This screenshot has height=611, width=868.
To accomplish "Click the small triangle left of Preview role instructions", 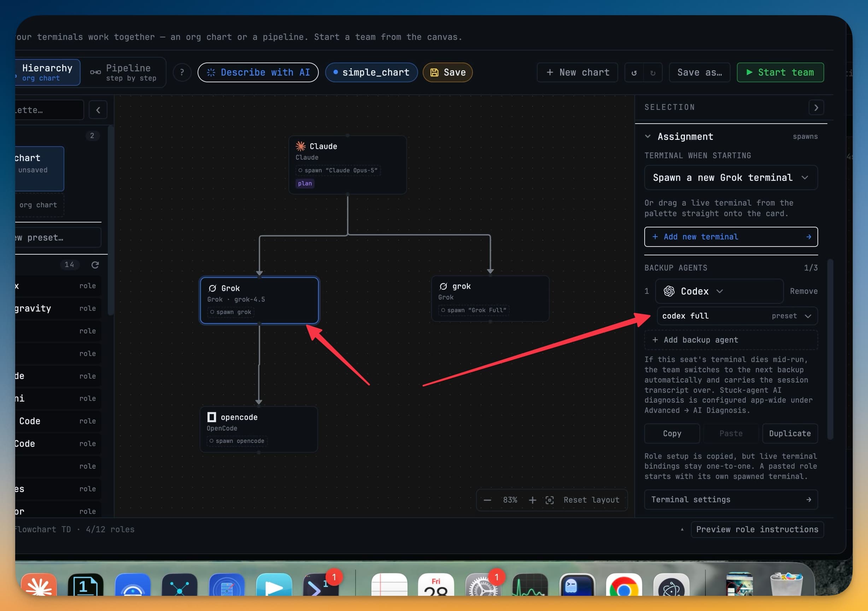I will coord(682,529).
